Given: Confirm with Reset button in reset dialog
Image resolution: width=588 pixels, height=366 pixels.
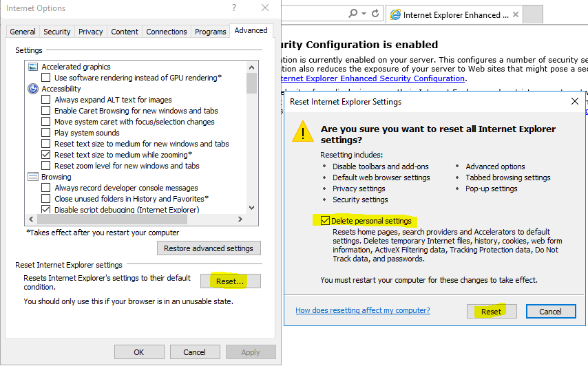Looking at the screenshot, I should pos(492,311).
